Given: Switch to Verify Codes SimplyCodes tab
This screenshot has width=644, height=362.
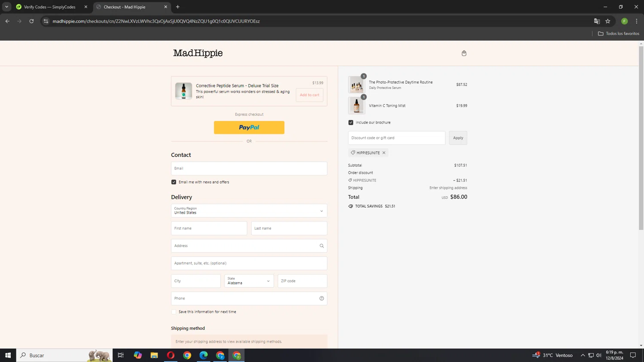Looking at the screenshot, I should [49, 7].
